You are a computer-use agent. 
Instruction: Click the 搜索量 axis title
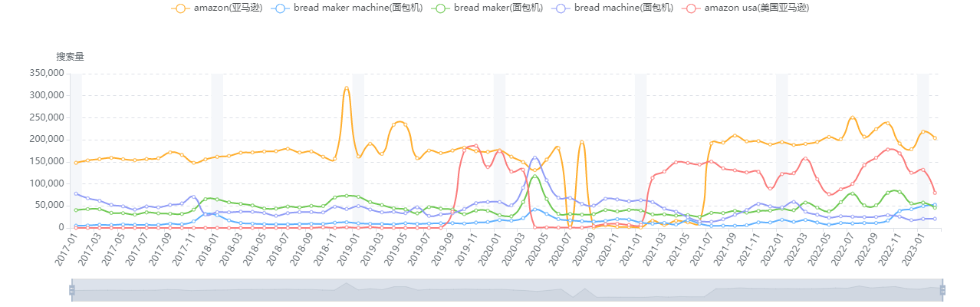[70, 57]
